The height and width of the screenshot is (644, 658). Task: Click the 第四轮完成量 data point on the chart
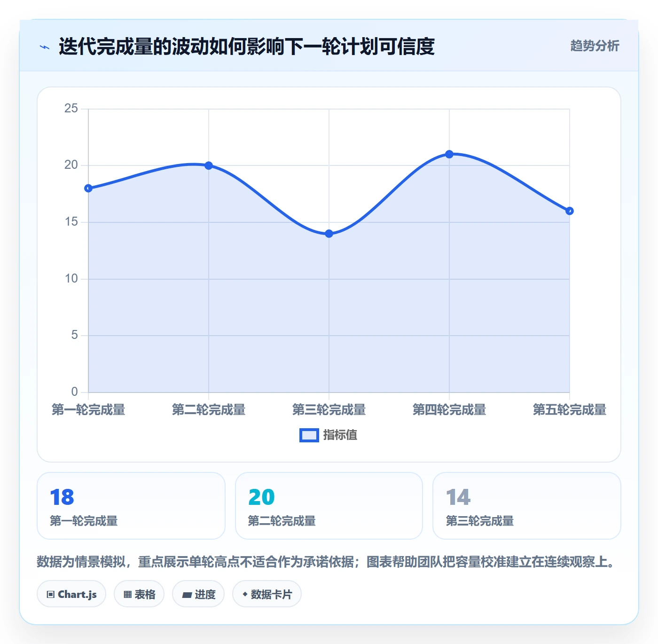(x=449, y=154)
